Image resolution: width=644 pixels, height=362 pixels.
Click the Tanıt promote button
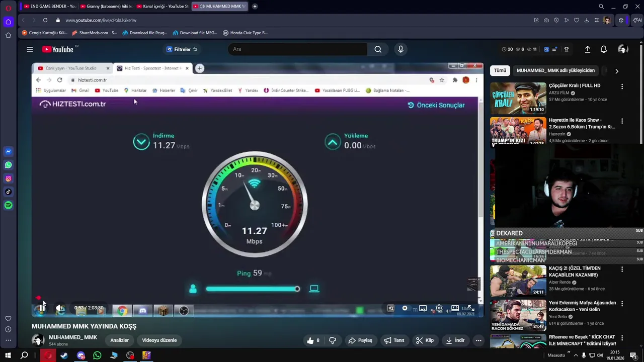(x=394, y=340)
